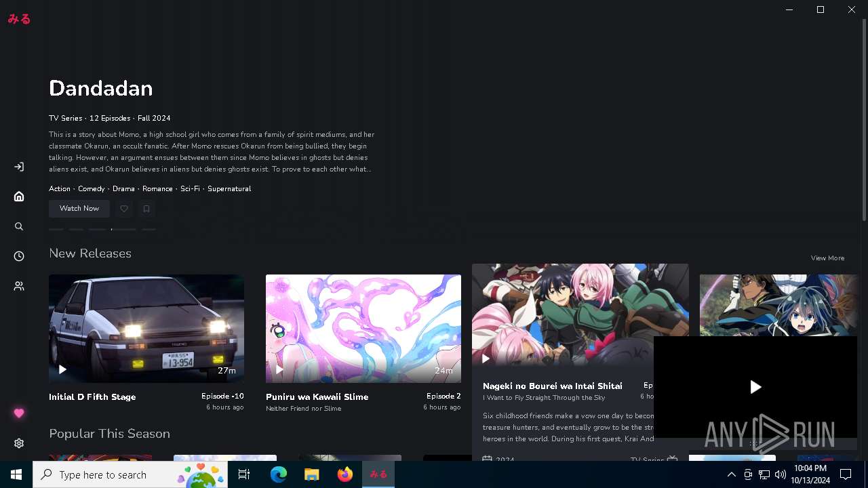The image size is (868, 488).
Task: Click the Supernatural genre tag
Action: pyautogui.click(x=229, y=189)
